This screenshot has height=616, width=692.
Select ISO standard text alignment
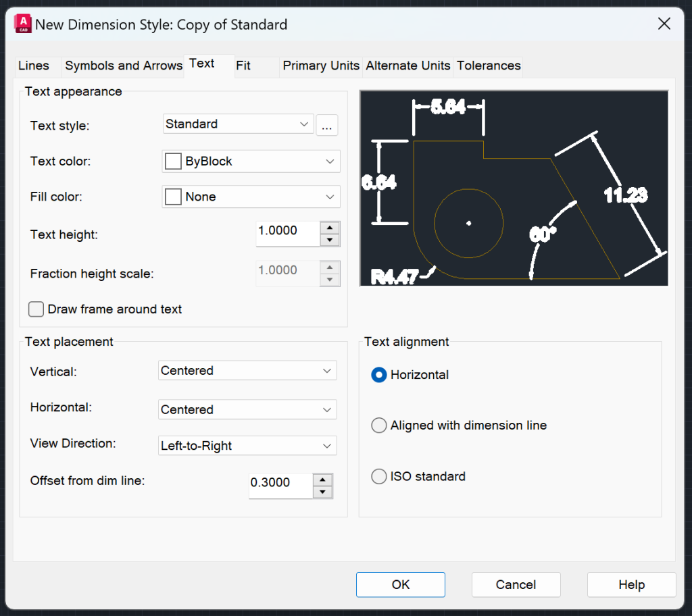pos(379,476)
